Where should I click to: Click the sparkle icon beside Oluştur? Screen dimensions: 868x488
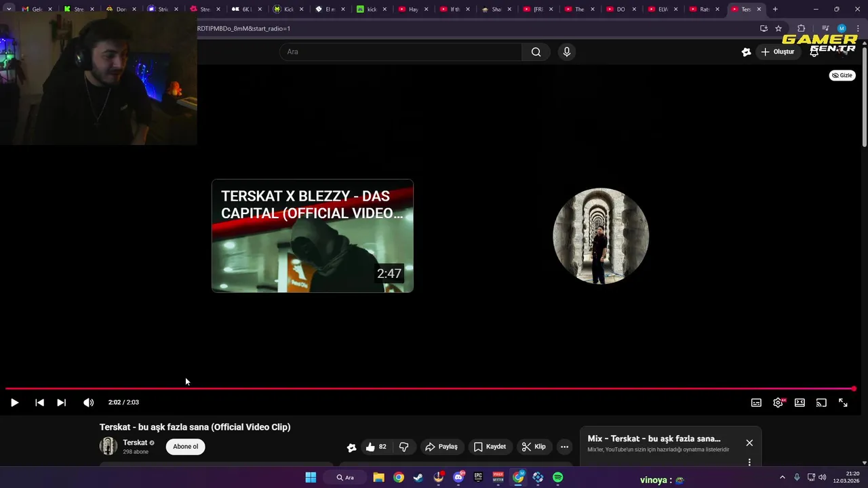747,52
